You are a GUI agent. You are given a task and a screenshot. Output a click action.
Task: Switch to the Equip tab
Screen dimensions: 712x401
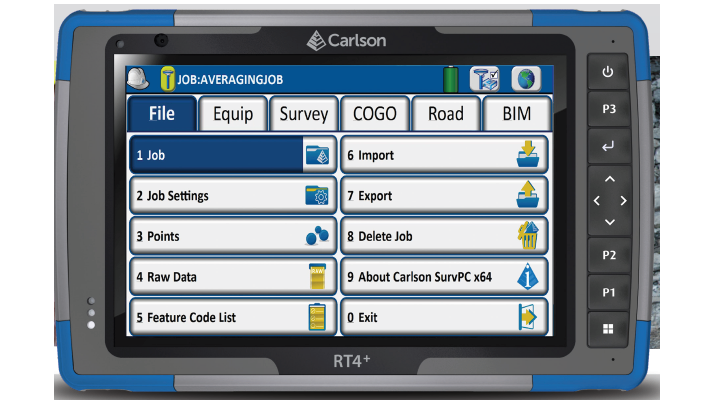click(x=233, y=114)
